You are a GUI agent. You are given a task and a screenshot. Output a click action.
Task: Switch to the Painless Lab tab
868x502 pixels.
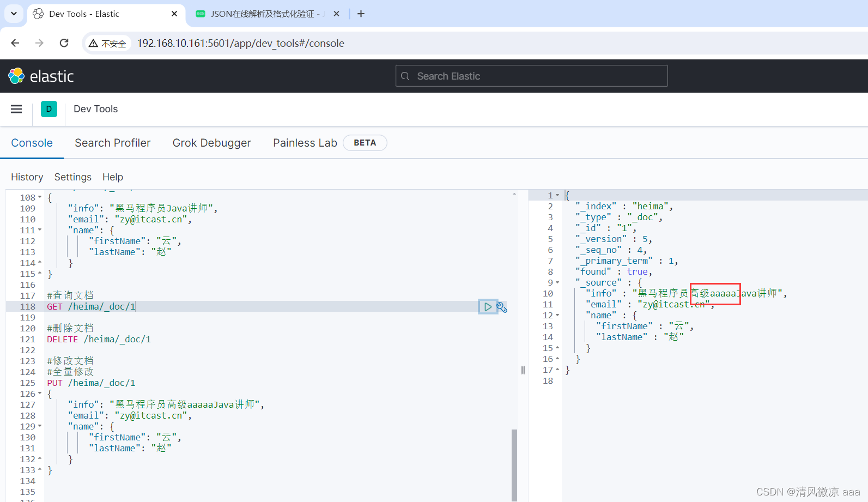tap(305, 143)
